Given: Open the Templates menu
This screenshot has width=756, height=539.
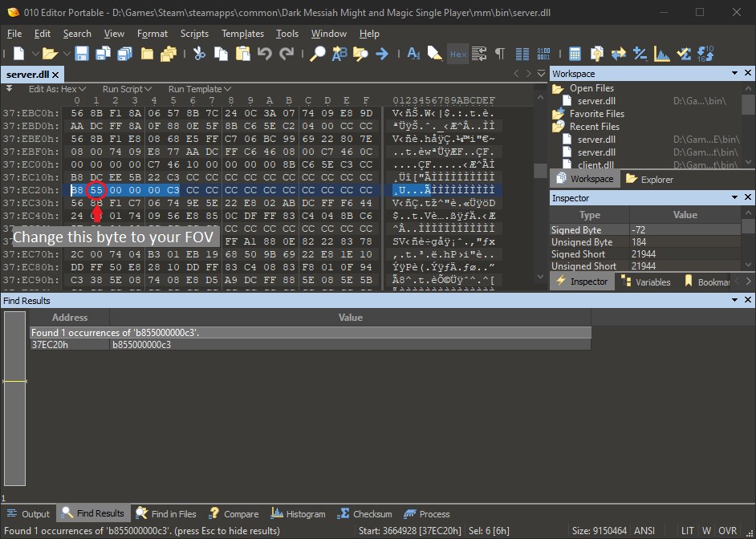Looking at the screenshot, I should pyautogui.click(x=242, y=34).
